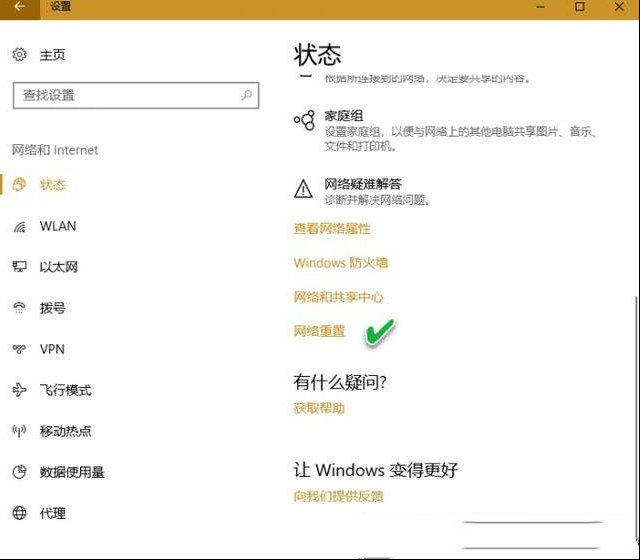Open 查看网络属性 link

332,229
